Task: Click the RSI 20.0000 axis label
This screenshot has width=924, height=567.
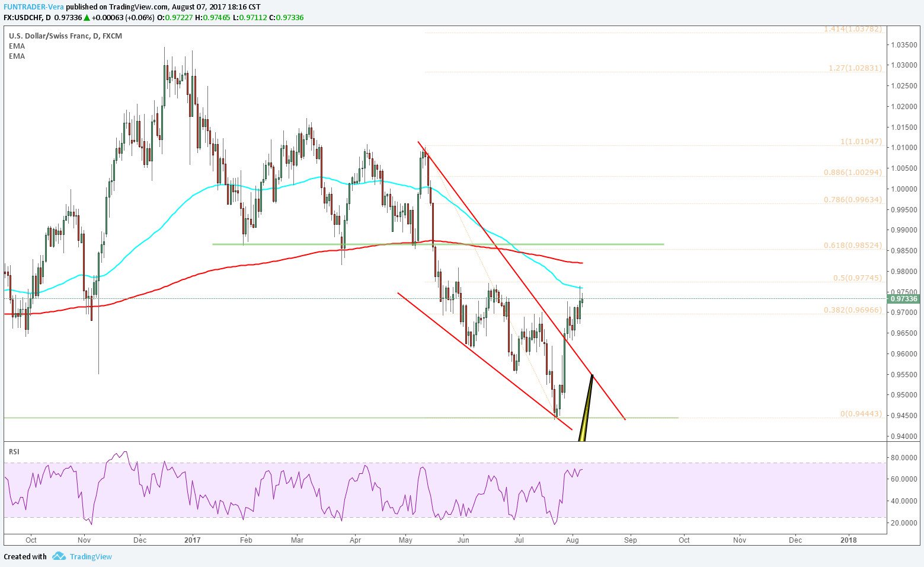Action: [904, 523]
